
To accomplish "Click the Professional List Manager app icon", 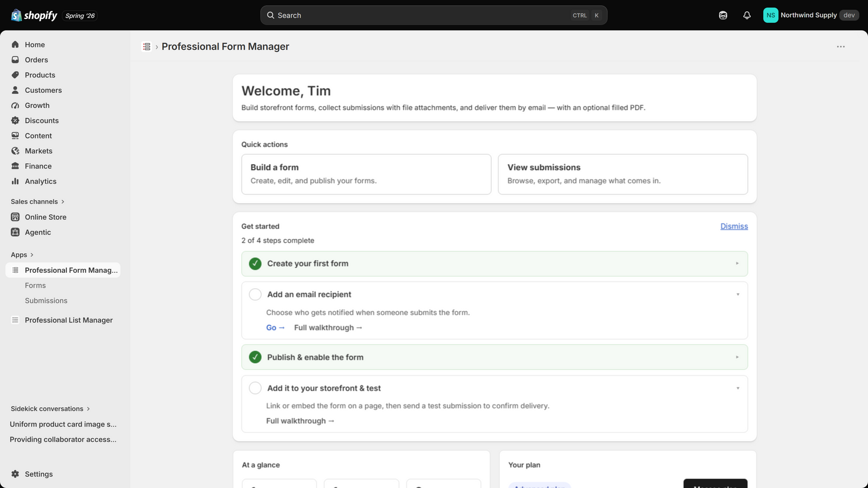I will pyautogui.click(x=15, y=320).
